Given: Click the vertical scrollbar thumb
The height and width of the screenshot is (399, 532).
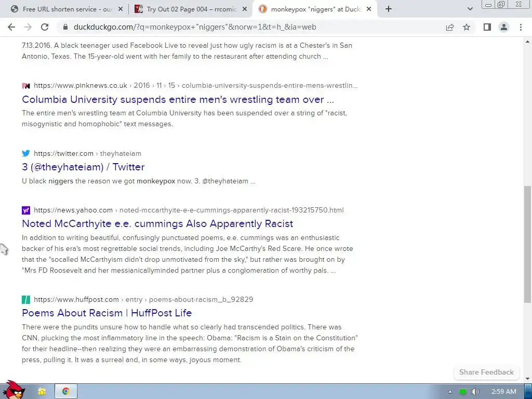Looking at the screenshot, I should 527,244.
